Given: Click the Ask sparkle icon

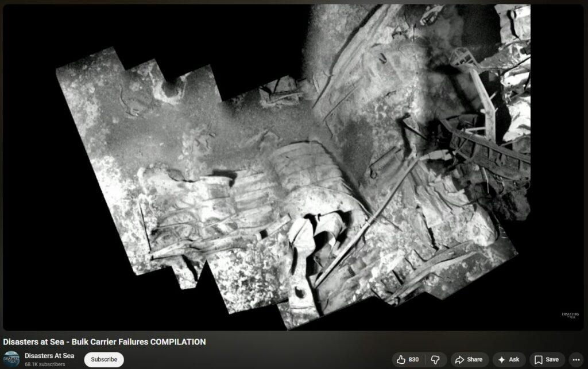Looking at the screenshot, I should point(501,360).
